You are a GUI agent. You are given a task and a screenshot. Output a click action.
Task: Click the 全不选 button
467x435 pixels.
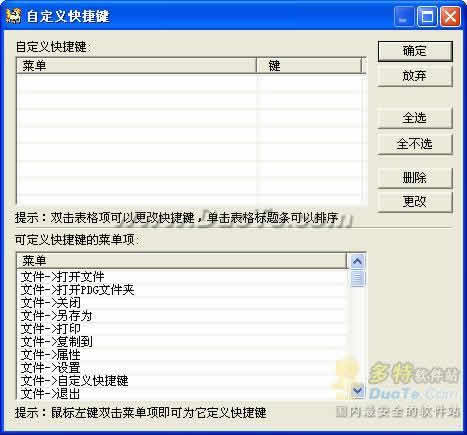point(415,144)
